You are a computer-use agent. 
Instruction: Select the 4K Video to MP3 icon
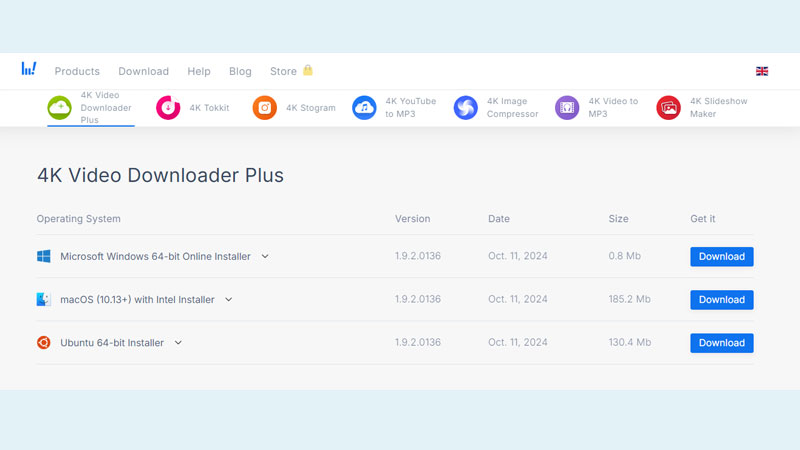(x=567, y=108)
